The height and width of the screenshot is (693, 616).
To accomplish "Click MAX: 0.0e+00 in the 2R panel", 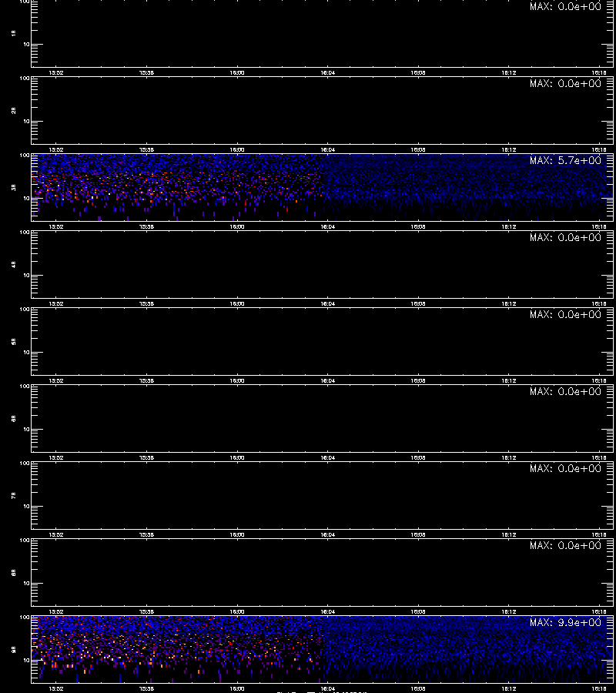I will pyautogui.click(x=565, y=83).
